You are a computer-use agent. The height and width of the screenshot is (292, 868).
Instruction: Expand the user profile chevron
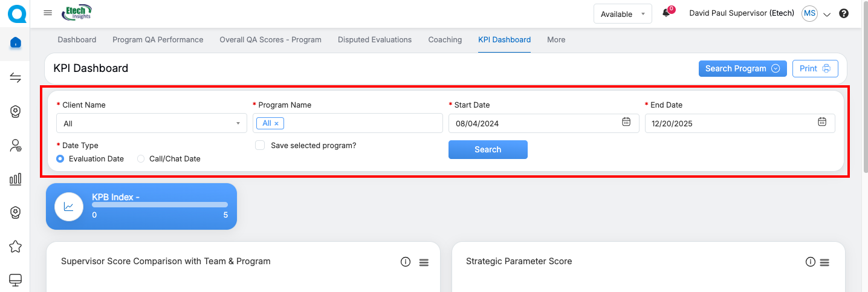pyautogui.click(x=827, y=15)
